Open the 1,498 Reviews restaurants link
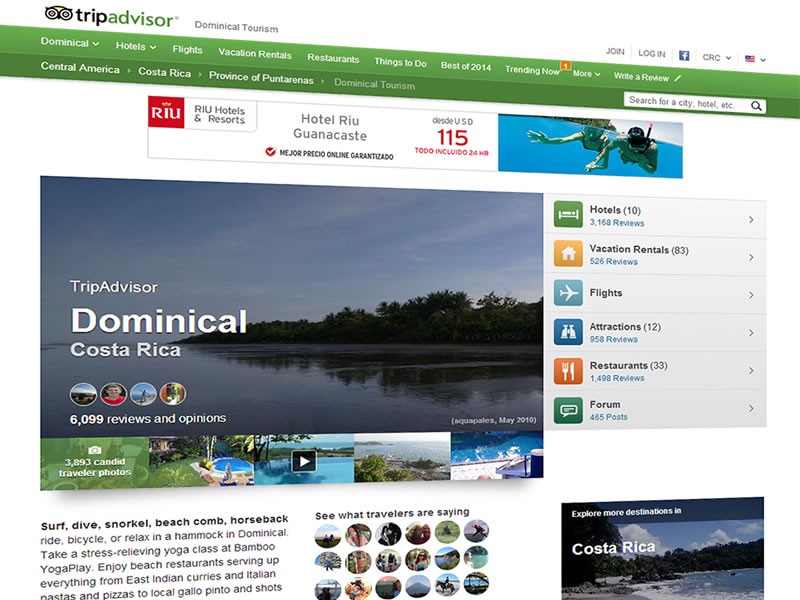Screen dimensions: 800x600 point(617,378)
